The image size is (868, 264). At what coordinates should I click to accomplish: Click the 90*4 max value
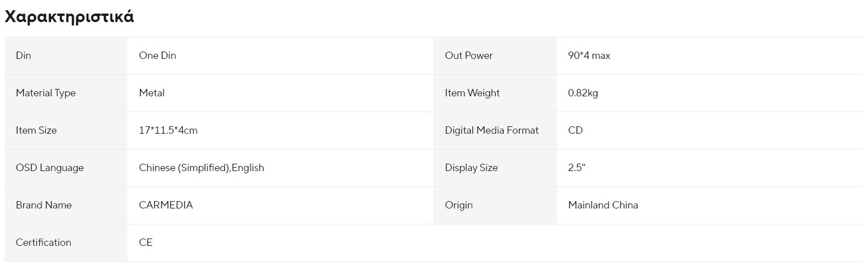(589, 56)
